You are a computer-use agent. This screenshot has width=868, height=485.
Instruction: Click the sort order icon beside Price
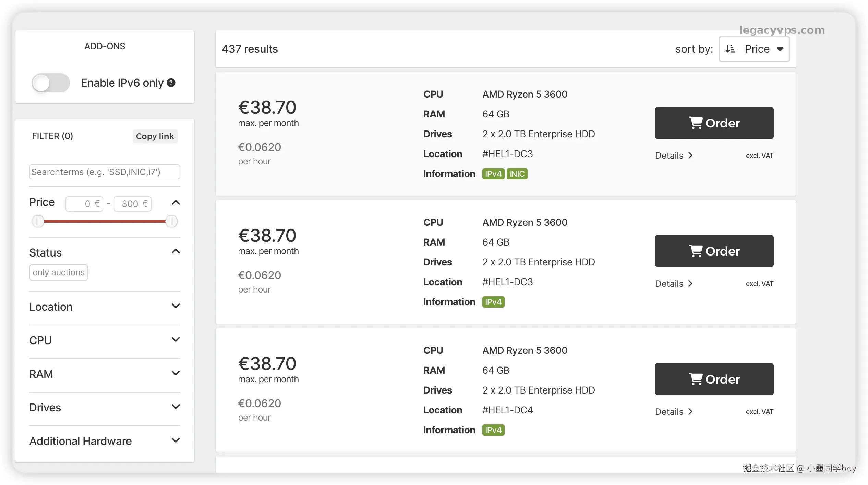tap(730, 49)
